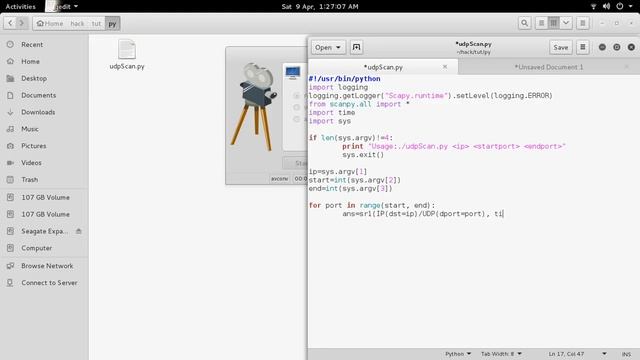Go forward in the Files window
The image size is (640, 360).
point(22,23)
